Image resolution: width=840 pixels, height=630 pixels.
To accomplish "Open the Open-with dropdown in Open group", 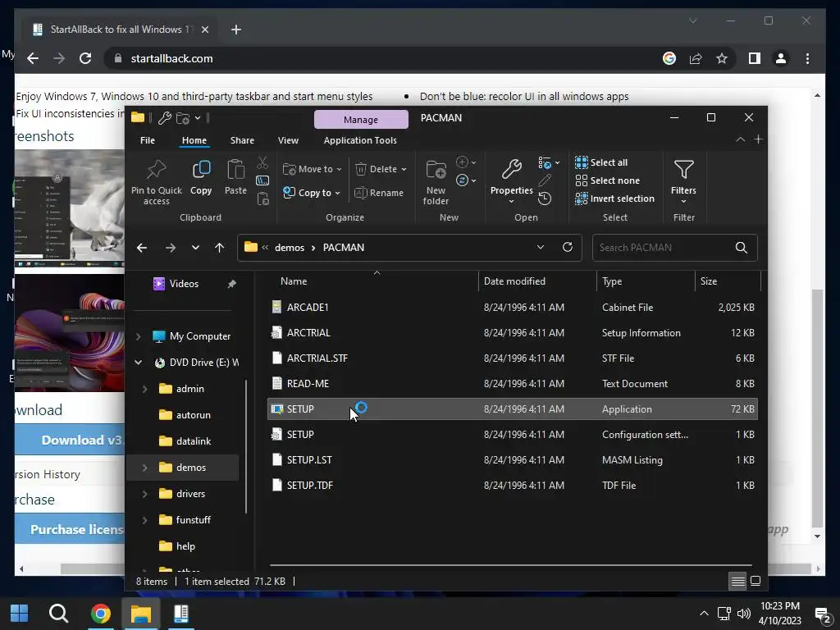I will (549, 162).
